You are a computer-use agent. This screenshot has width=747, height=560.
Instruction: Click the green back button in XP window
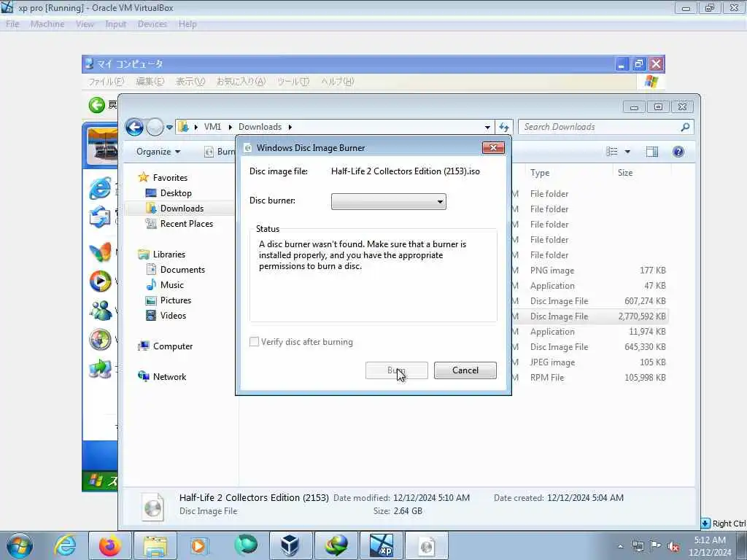point(96,105)
